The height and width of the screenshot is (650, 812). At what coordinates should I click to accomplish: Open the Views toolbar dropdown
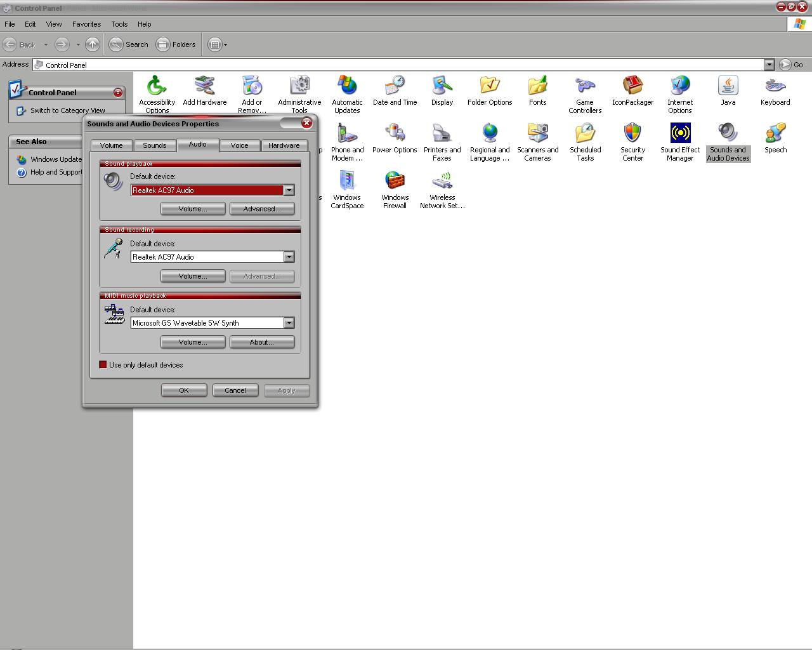click(x=218, y=44)
